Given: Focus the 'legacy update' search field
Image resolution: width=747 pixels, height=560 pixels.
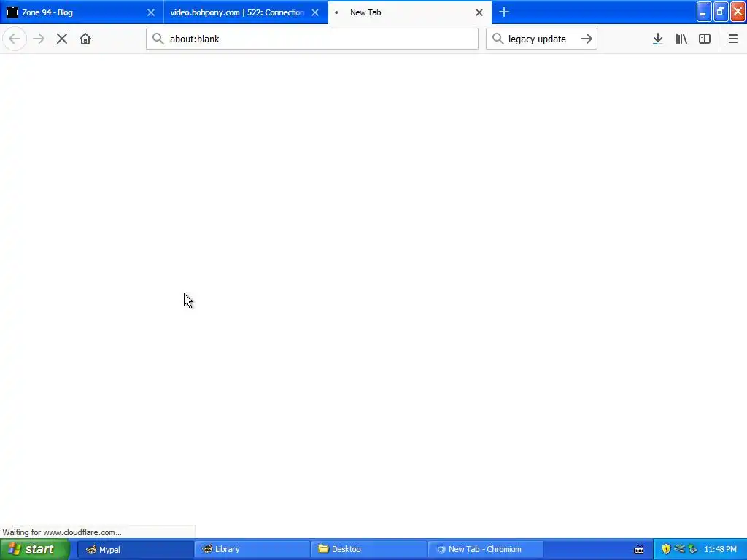Looking at the screenshot, I should tap(541, 39).
